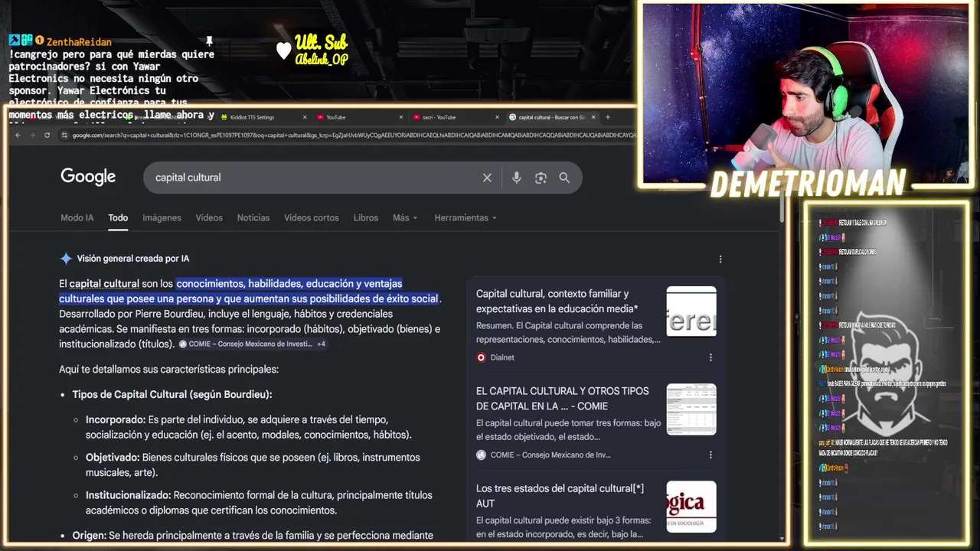This screenshot has height=551, width=980.
Task: Select the Todo results tab
Action: pos(118,218)
